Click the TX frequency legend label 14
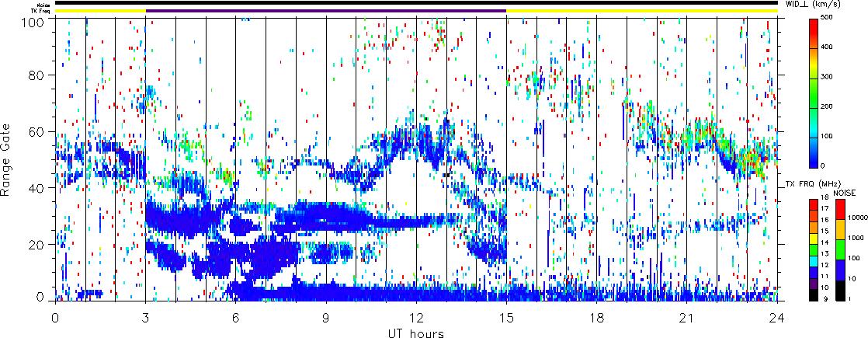Image resolution: width=868 pixels, height=338 pixels. pyautogui.click(x=825, y=242)
